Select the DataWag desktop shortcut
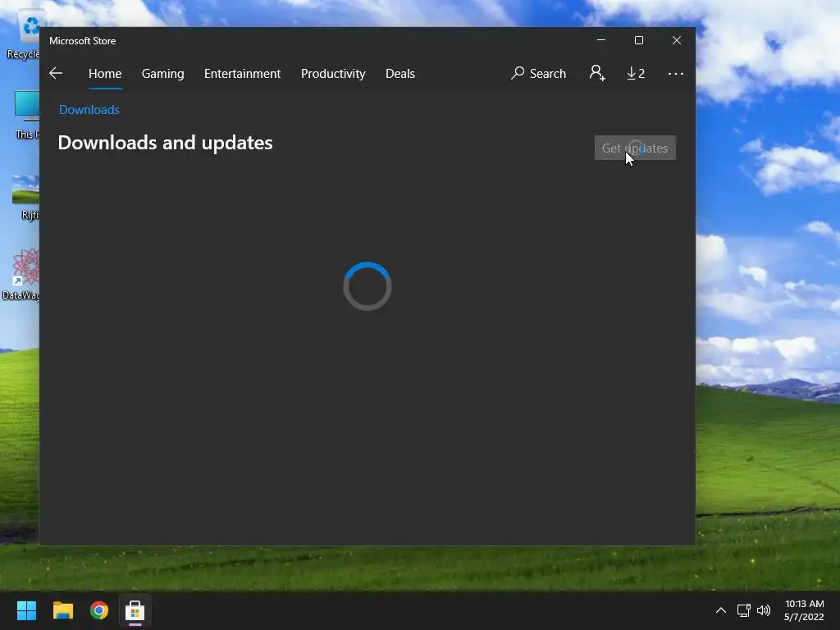Screen dimensions: 840x630 pos(21,274)
